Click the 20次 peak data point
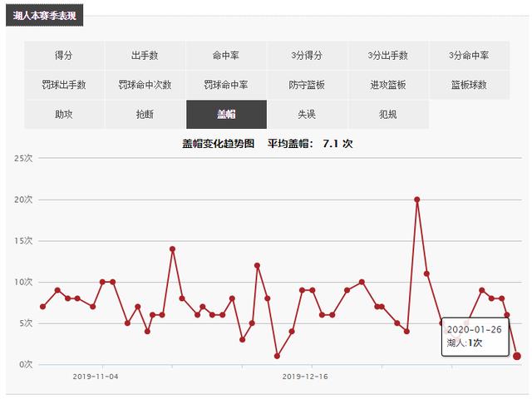532x399 pixels. coord(417,199)
